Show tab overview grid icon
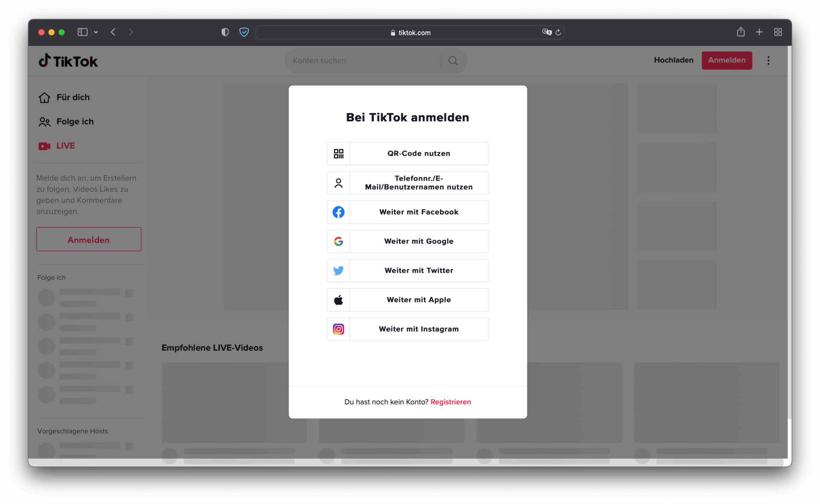Screen dimensions: 820x504 coord(778,32)
